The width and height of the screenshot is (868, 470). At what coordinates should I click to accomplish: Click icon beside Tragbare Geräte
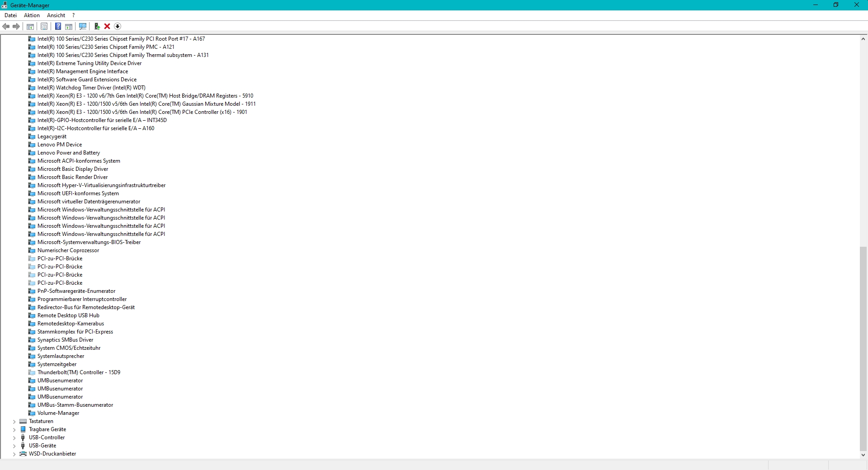23,429
